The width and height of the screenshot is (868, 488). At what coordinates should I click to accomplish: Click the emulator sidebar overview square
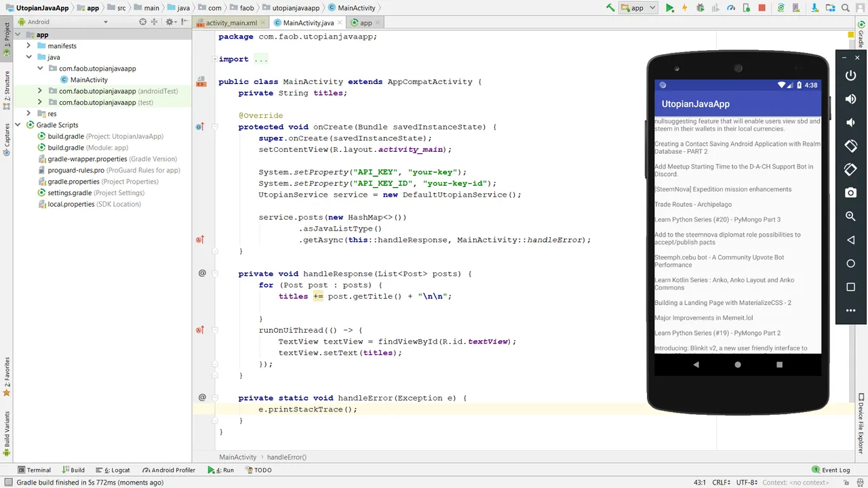[x=850, y=287]
